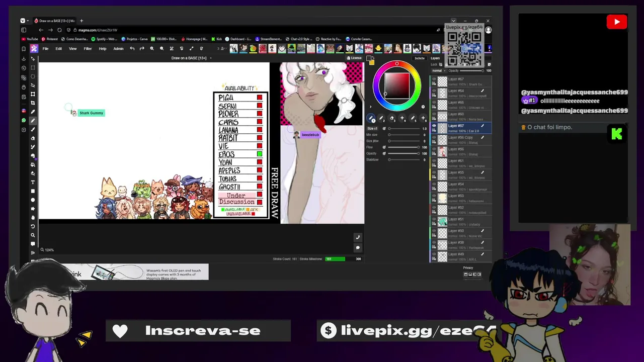Toggle pressure sensitivity for Flow
The image size is (644, 362).
pos(384,147)
